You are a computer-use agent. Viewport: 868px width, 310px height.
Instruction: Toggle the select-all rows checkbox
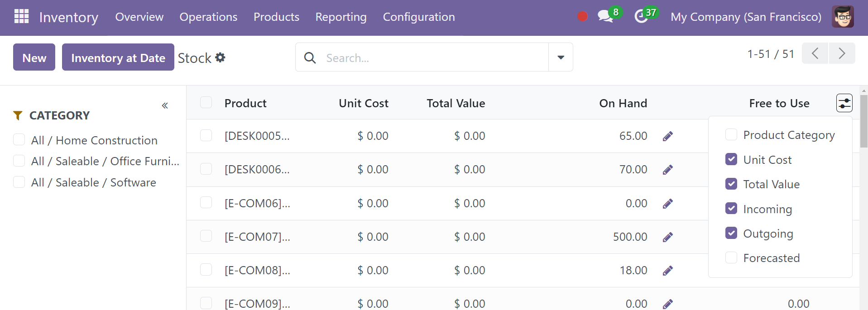click(x=206, y=102)
